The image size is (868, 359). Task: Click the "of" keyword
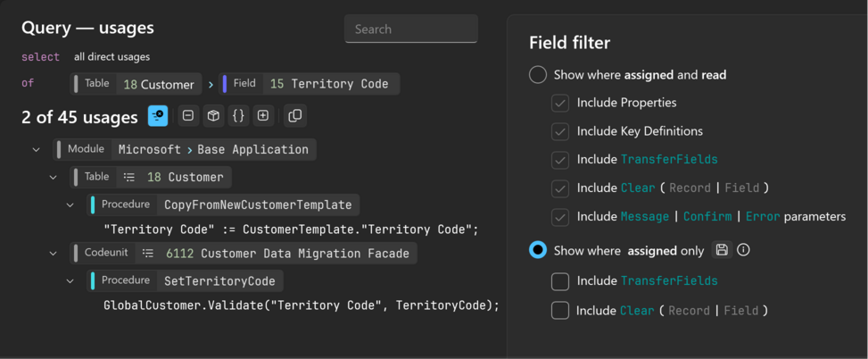click(x=28, y=84)
